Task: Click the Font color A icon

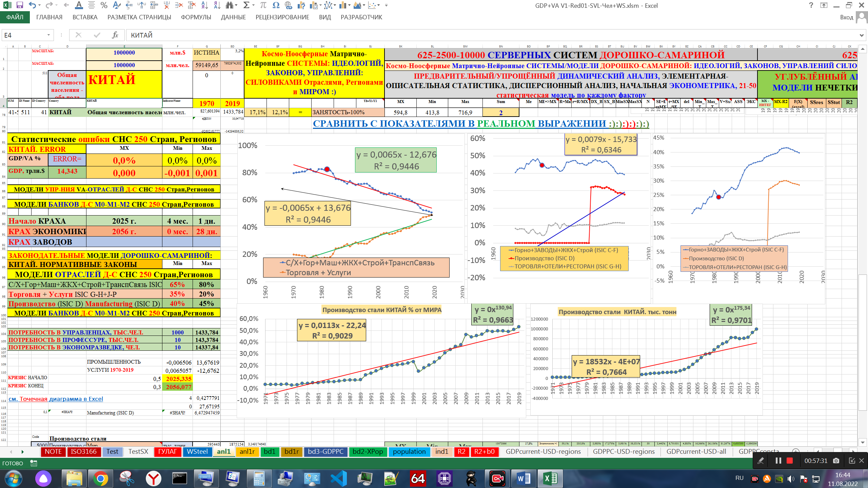Action: [79, 5]
